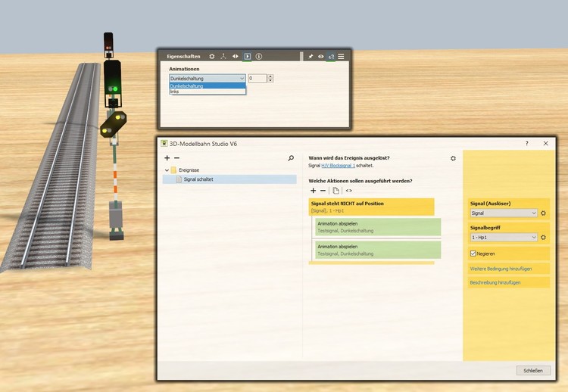Open the Eigenschaften hamburger menu
Screen dimensions: 568x392
click(x=342, y=57)
